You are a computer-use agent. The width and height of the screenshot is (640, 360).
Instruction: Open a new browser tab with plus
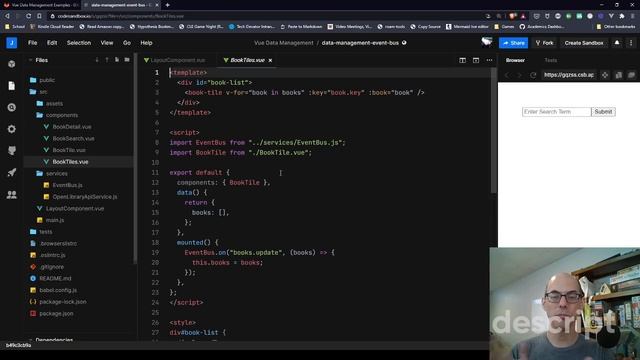click(167, 5)
